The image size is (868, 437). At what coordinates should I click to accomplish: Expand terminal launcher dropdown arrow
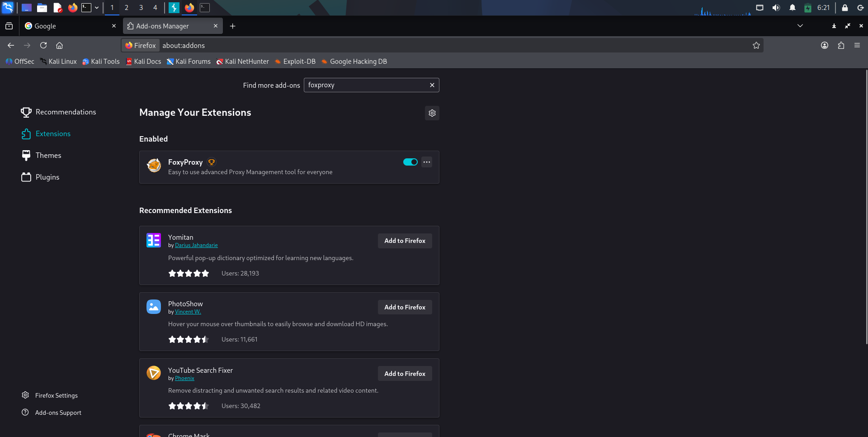click(97, 8)
